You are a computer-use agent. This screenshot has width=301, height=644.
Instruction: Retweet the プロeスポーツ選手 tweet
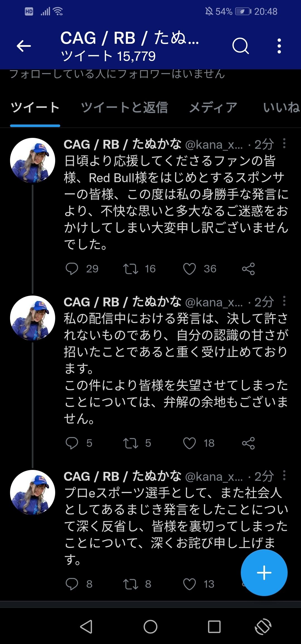point(131,584)
